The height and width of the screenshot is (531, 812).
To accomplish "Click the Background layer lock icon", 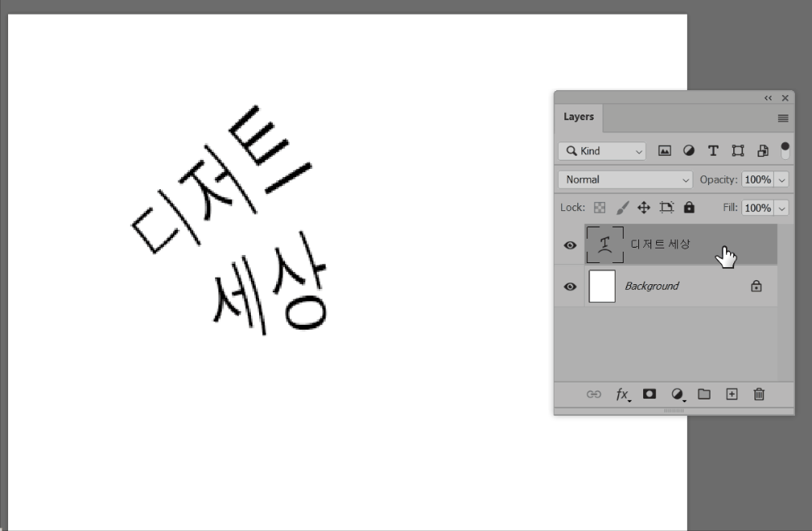I will (756, 286).
